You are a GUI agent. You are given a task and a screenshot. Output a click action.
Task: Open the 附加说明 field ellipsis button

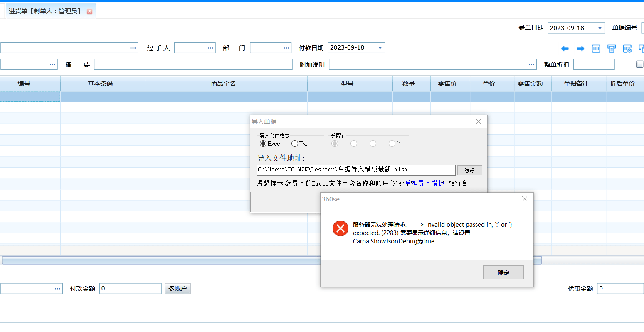tap(532, 64)
